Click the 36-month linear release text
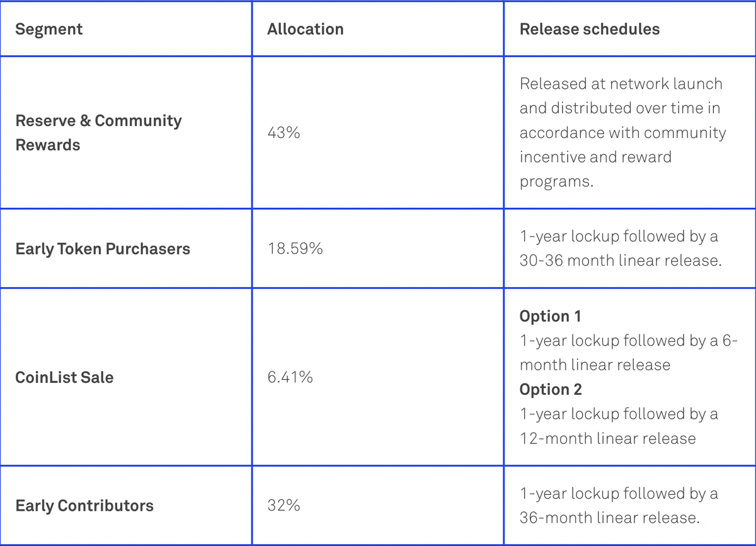 (x=610, y=518)
